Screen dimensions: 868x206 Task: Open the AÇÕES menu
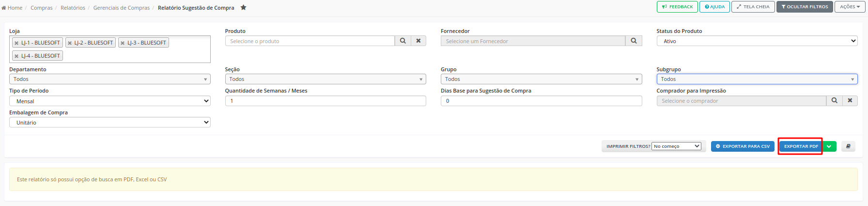[x=850, y=7]
